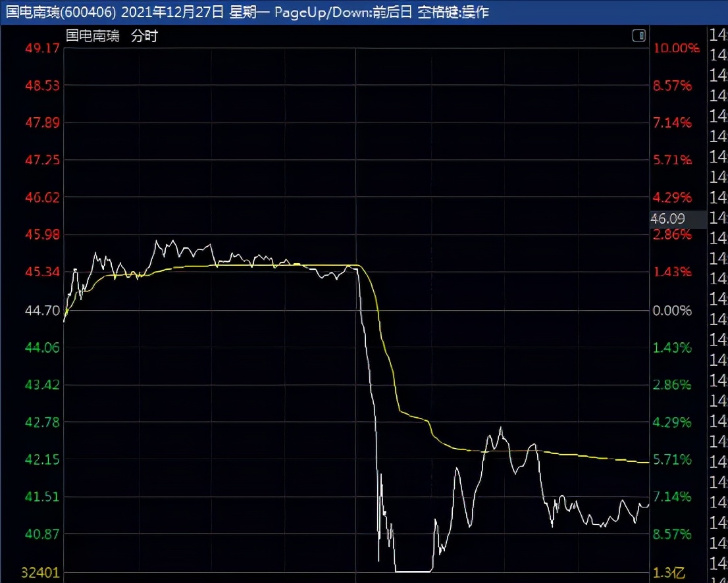
Task: Click the red 5.71% percent label
Action: click(672, 160)
